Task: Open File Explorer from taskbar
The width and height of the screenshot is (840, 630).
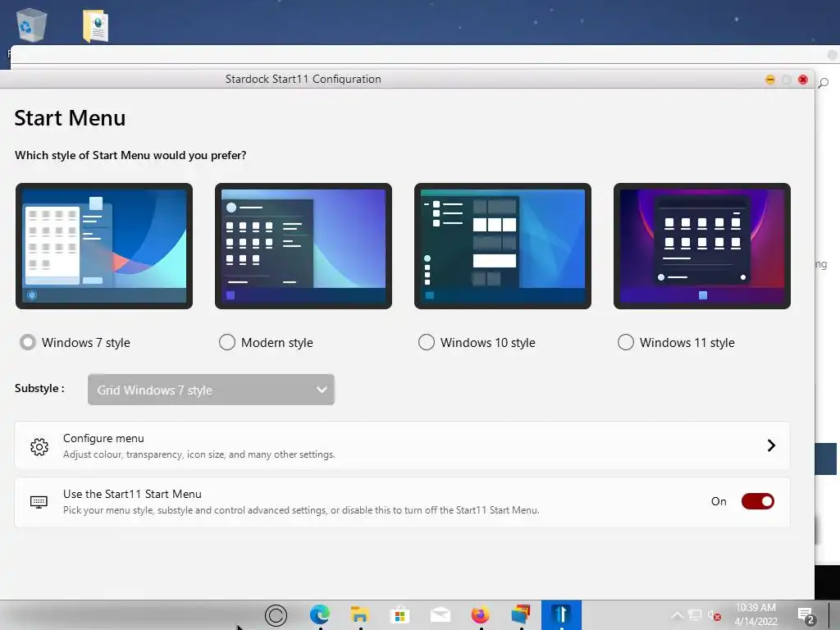Action: pyautogui.click(x=360, y=615)
